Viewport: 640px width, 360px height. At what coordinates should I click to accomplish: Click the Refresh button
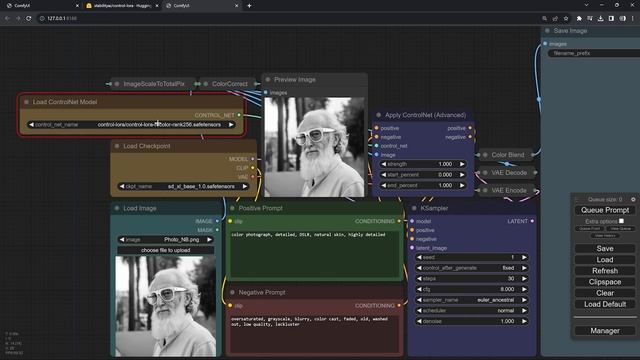[604, 271]
